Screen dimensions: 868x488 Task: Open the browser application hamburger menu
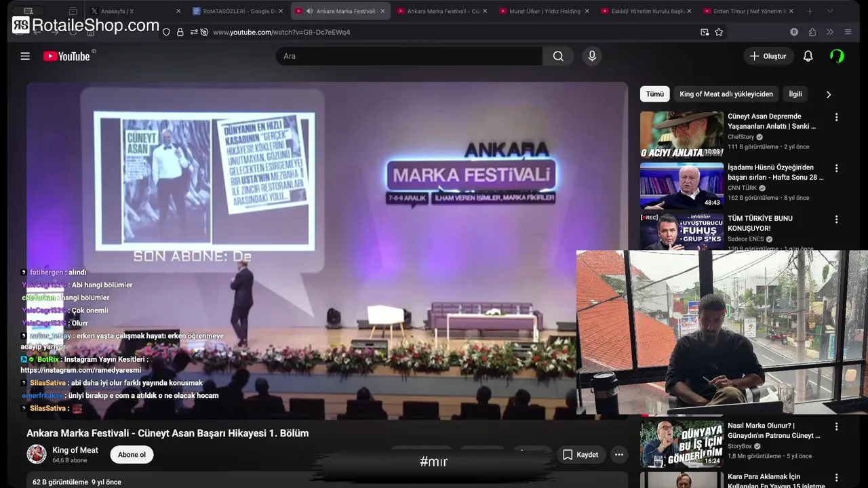[848, 32]
